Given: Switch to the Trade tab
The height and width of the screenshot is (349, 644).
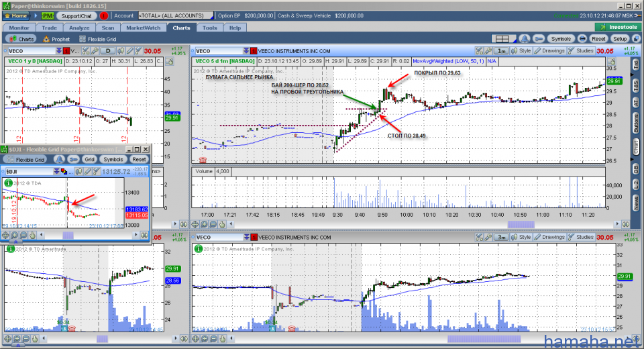Looking at the screenshot, I should pos(49,28).
